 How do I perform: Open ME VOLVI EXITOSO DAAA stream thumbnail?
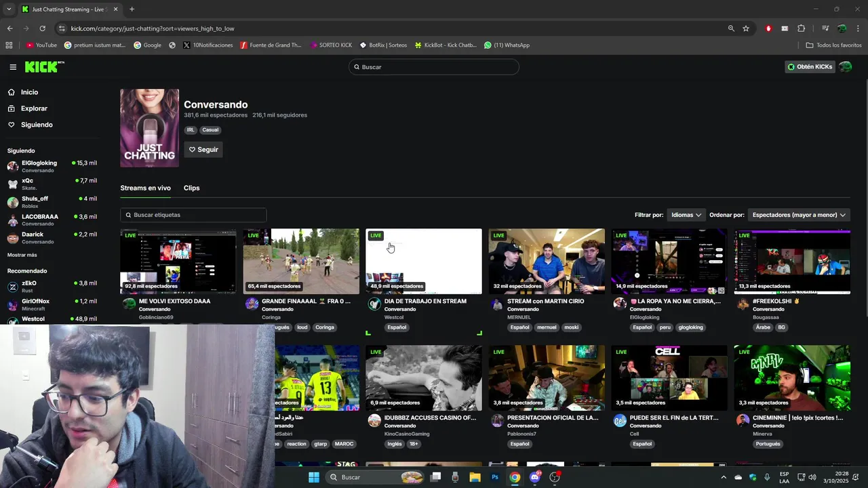[178, 261]
